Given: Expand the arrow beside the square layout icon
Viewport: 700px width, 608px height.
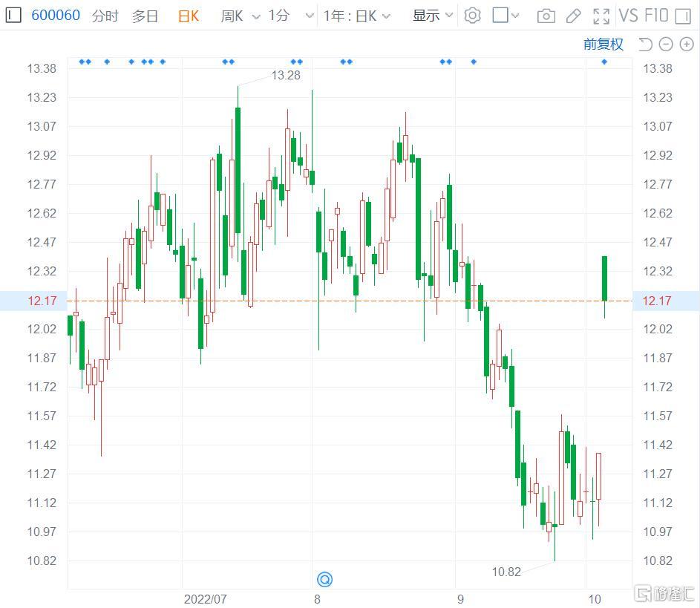Looking at the screenshot, I should point(515,16).
